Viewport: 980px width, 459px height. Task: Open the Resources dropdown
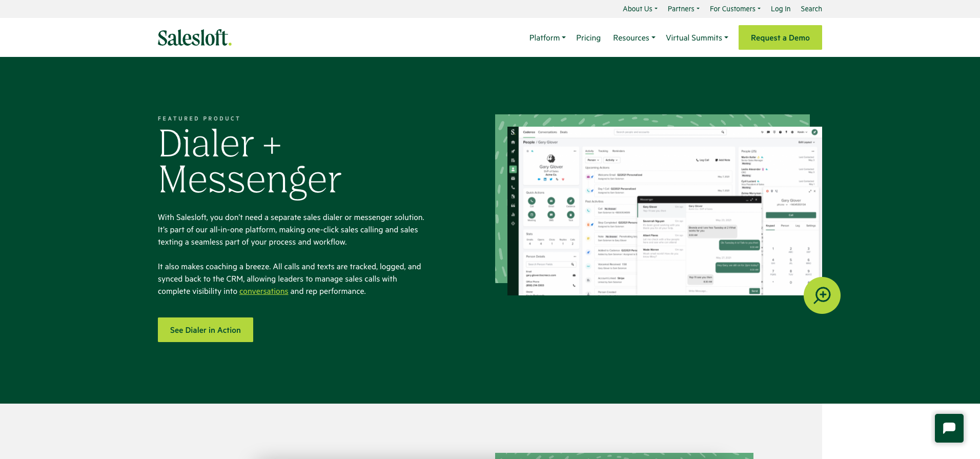(x=634, y=38)
